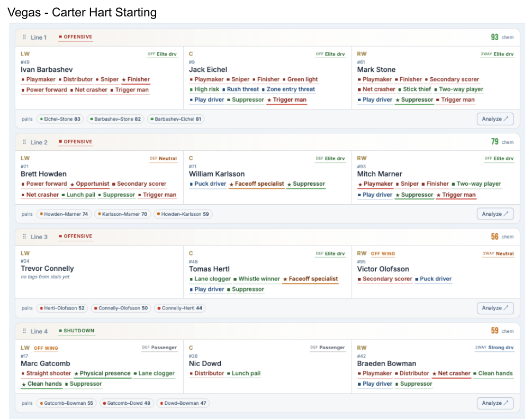Select player Mitch Marner
Screen dimensions: 532x419
(380, 174)
